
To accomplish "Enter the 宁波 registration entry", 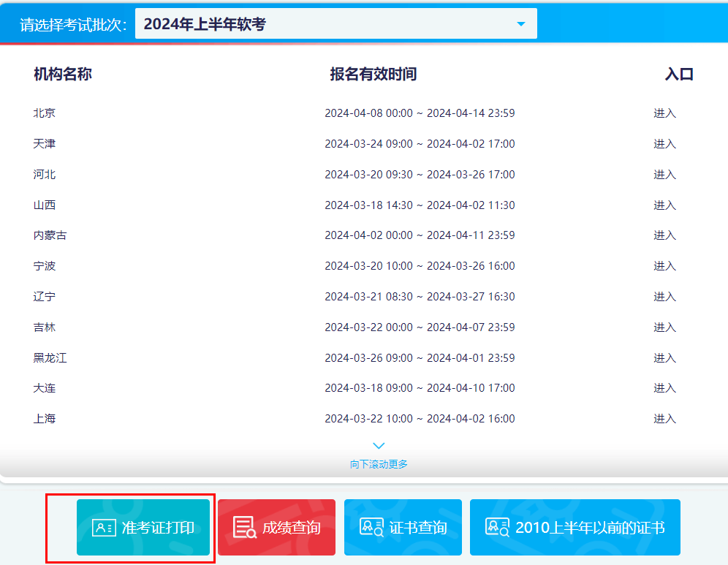I will (x=665, y=266).
